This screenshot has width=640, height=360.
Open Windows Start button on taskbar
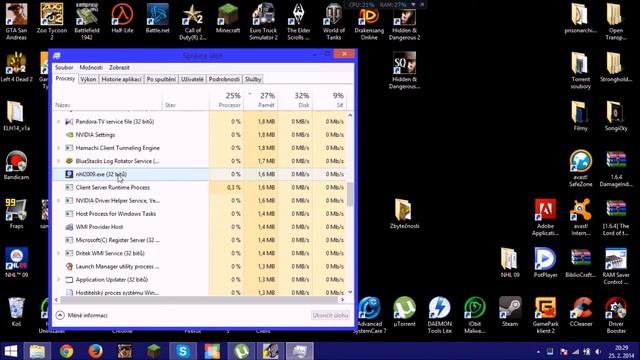(11, 351)
